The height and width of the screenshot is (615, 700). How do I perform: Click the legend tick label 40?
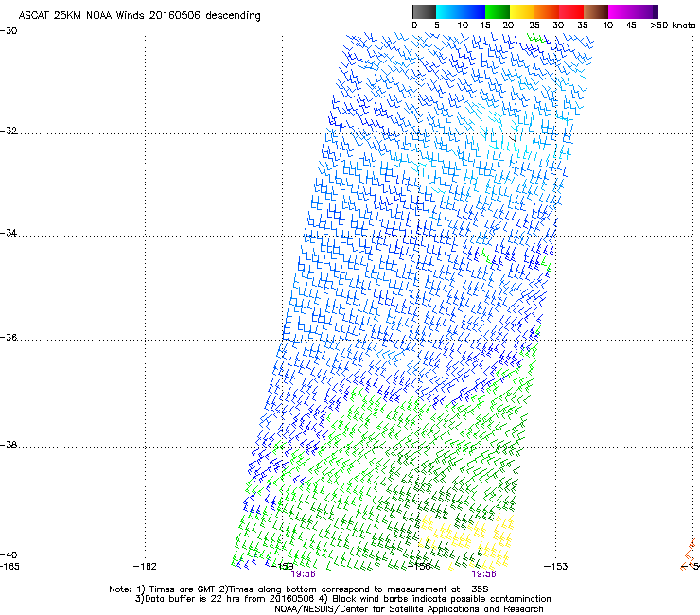pyautogui.click(x=607, y=26)
